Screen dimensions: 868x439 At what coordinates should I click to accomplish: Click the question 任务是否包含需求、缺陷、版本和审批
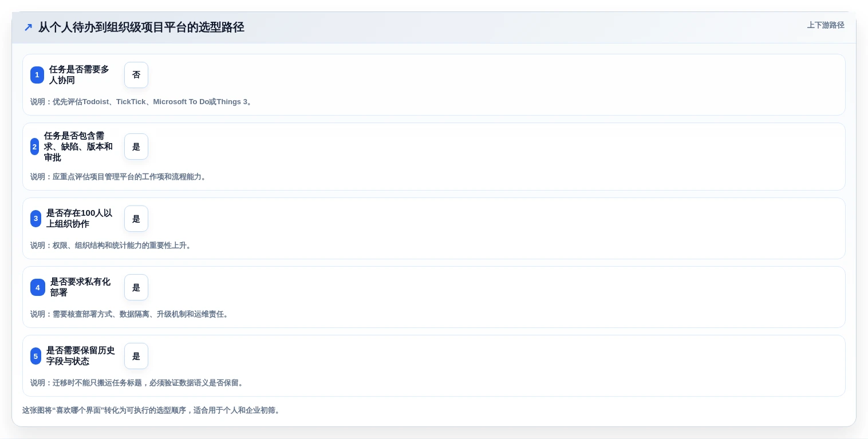click(x=78, y=147)
